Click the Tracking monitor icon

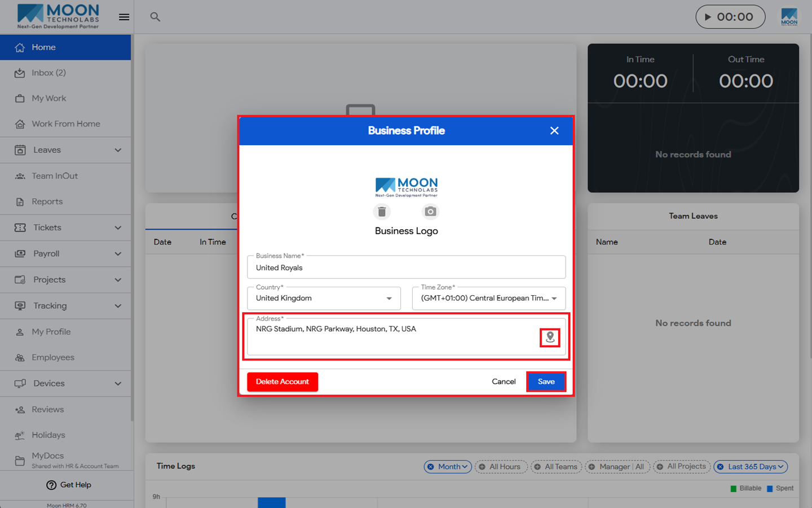coord(20,305)
